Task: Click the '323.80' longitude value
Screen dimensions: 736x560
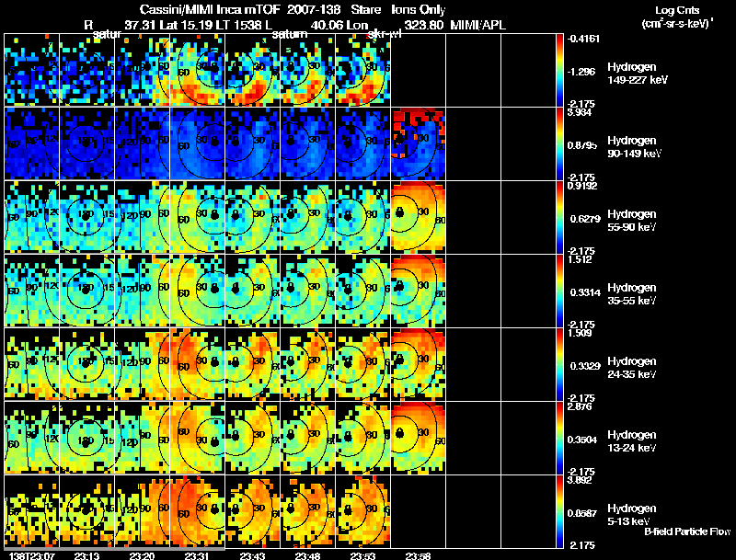Action: pos(423,25)
